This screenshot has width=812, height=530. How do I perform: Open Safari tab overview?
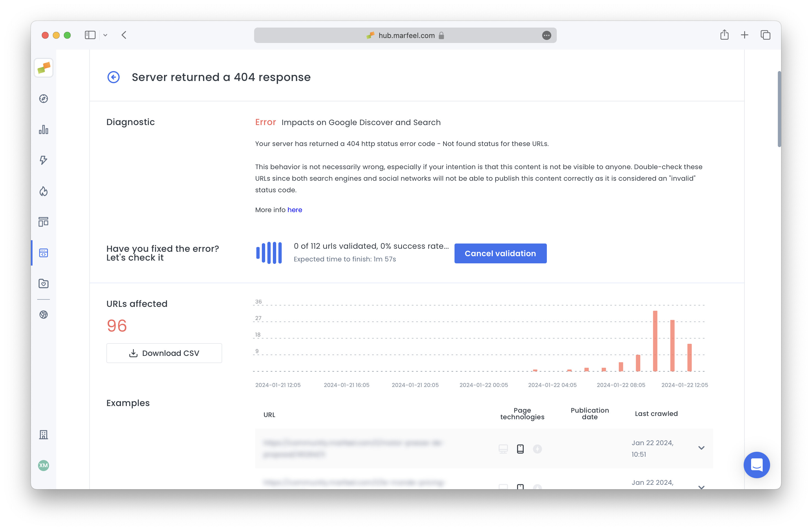tap(765, 35)
